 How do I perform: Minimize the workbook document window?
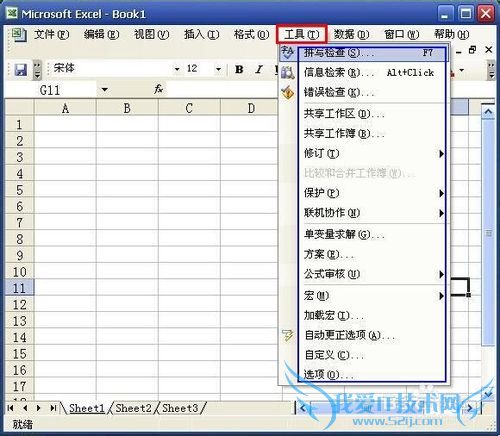click(459, 51)
